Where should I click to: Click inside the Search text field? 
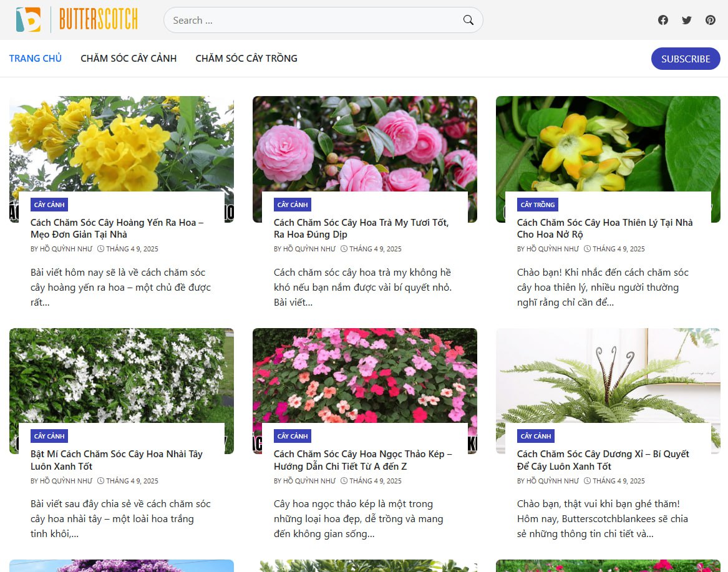click(x=312, y=20)
